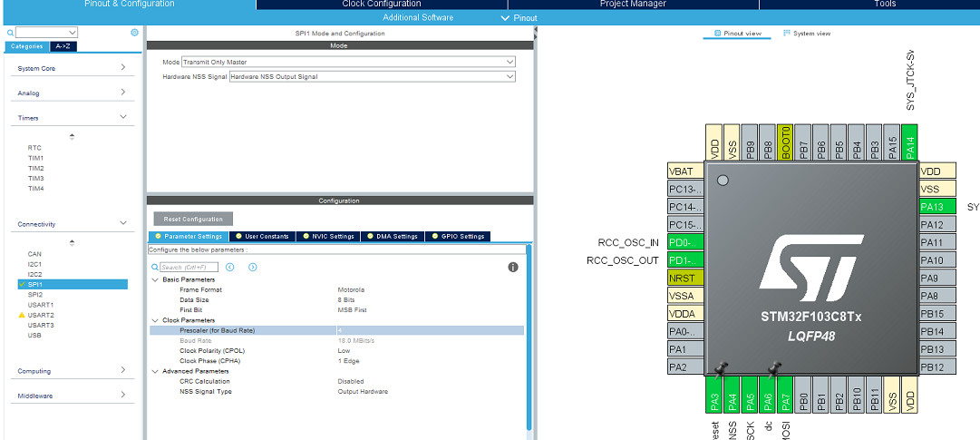Image resolution: width=980 pixels, height=440 pixels.
Task: Select USART1 in Connectivity list
Action: [x=41, y=305]
